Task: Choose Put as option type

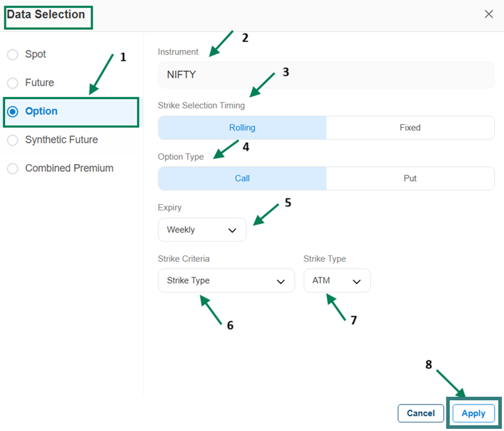Action: (x=410, y=178)
